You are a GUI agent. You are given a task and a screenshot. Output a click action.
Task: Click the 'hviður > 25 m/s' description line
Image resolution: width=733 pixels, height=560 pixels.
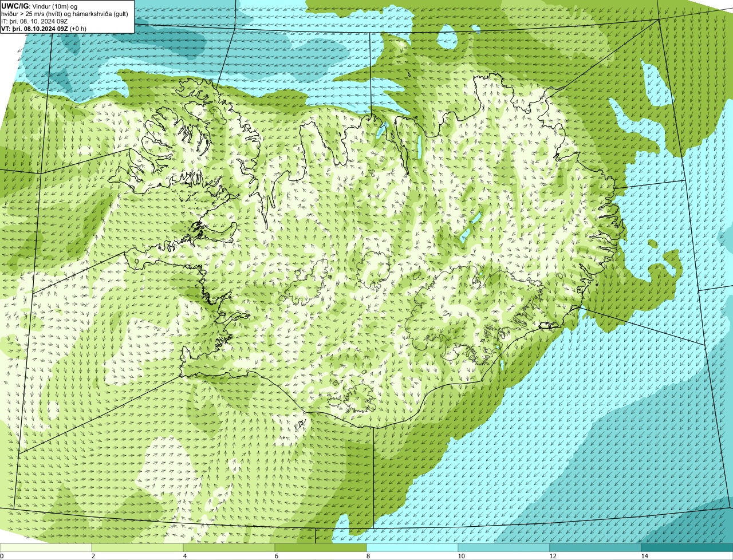pos(65,13)
